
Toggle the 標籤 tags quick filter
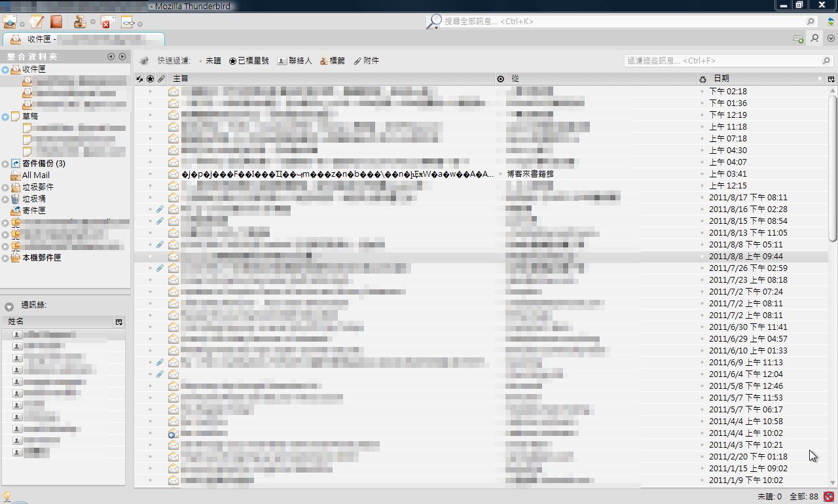coord(333,61)
